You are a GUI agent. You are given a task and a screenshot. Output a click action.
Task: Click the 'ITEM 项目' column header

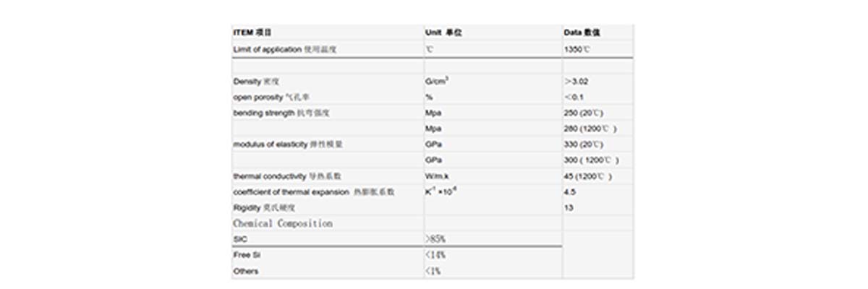(252, 33)
